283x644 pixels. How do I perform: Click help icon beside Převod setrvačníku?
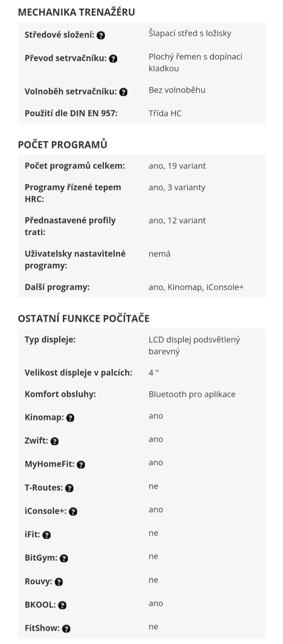[113, 58]
